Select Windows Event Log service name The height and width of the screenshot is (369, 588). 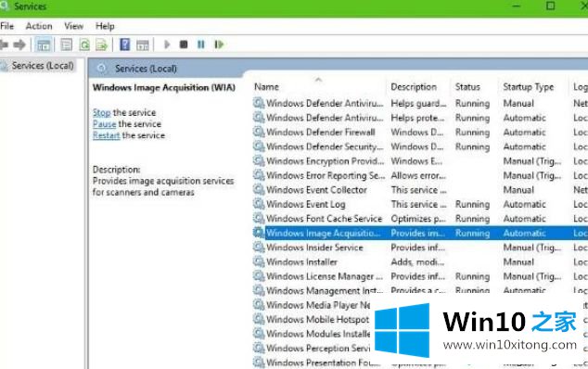(x=306, y=204)
